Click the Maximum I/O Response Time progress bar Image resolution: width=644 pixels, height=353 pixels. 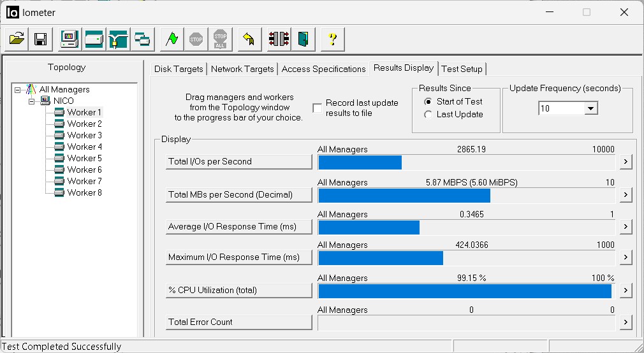[x=467, y=257]
